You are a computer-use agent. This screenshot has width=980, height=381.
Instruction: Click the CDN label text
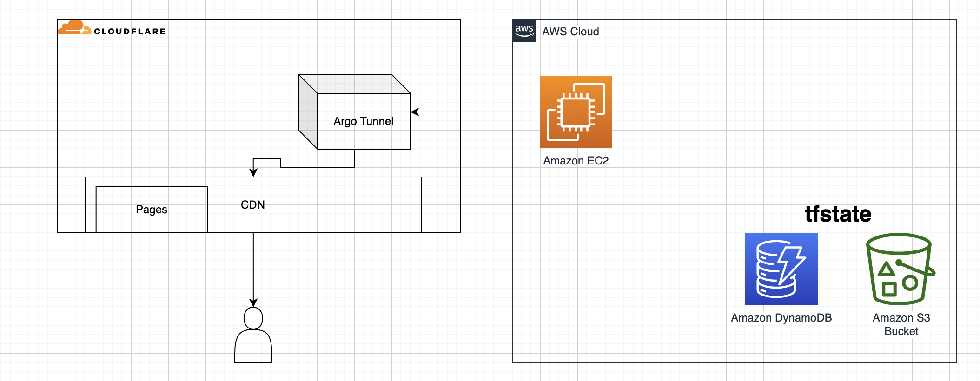pos(252,205)
